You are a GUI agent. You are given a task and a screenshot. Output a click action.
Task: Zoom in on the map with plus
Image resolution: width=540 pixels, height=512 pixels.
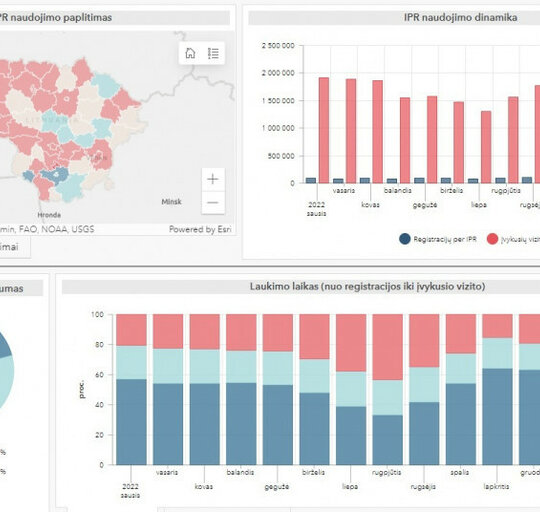pos(213,179)
